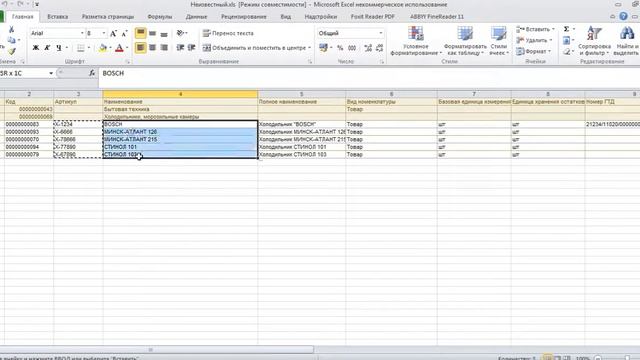The image size is (640, 360).
Task: Open Шрифт group dialog launcher
Action: tap(128, 62)
